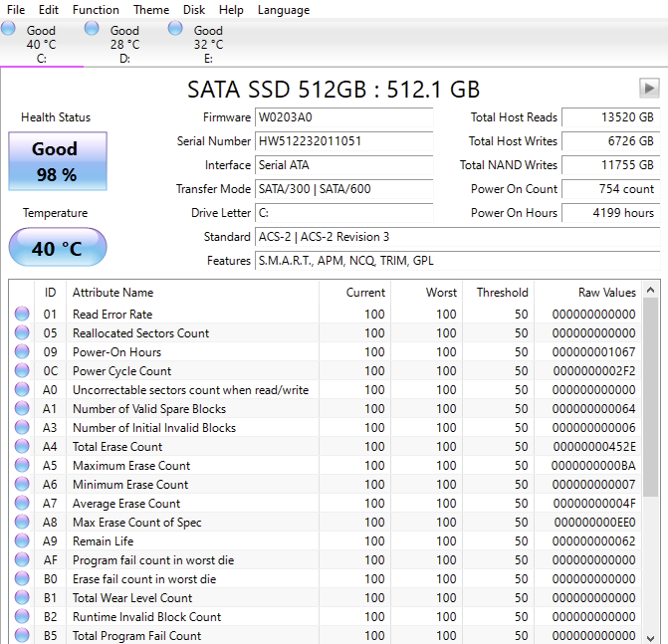Click the Transfer Mode field

point(343,189)
